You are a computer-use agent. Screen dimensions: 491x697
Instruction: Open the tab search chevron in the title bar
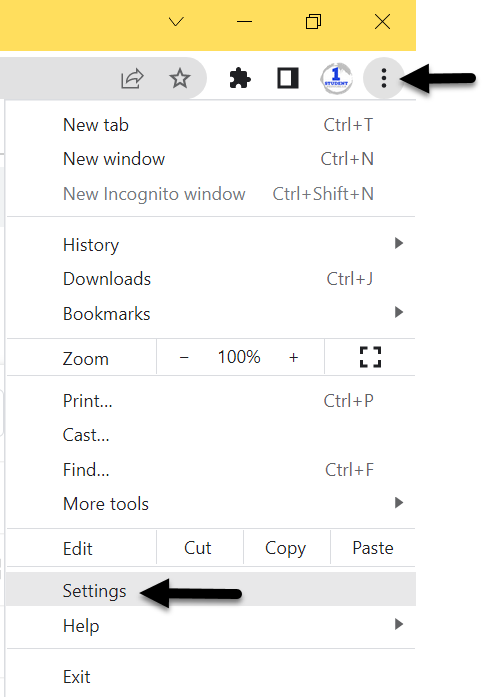[176, 21]
